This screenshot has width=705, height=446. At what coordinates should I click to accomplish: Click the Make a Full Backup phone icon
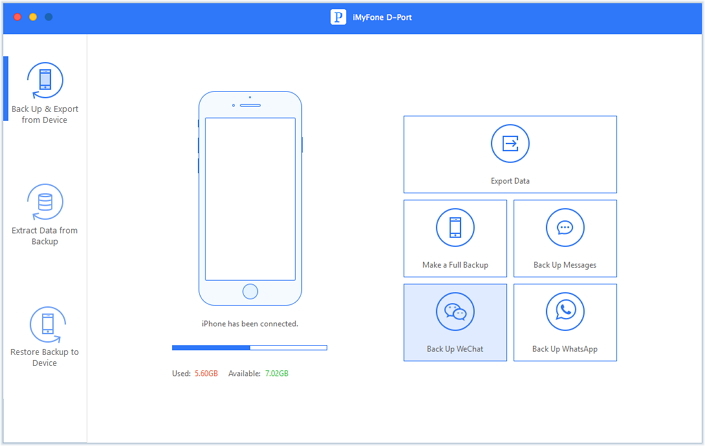click(455, 227)
